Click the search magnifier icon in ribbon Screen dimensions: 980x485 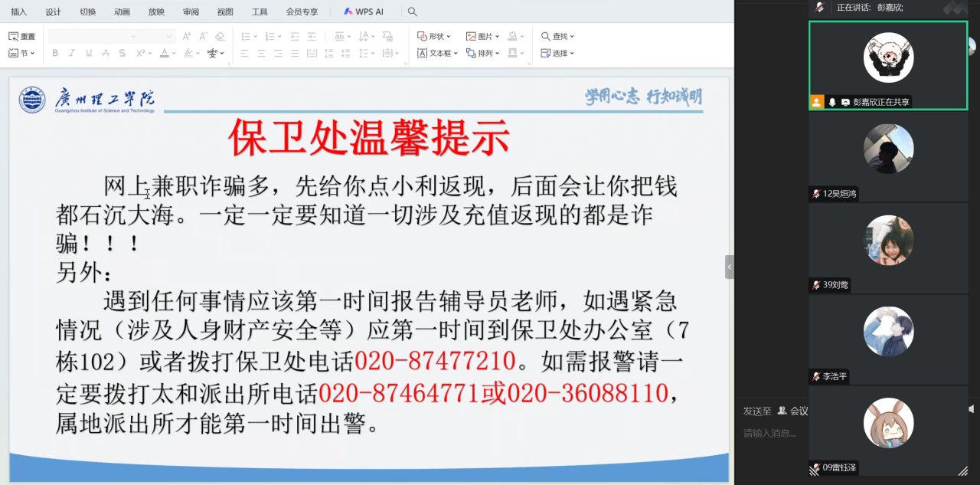[x=413, y=11]
